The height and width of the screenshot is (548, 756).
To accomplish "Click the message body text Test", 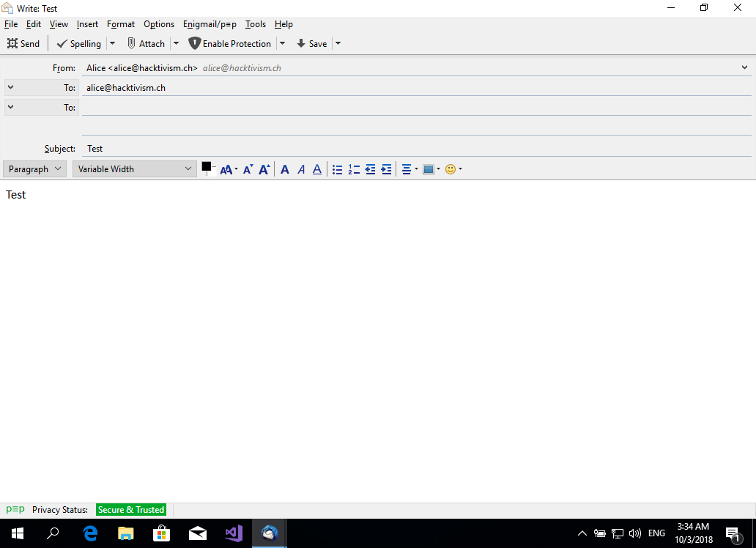I will click(x=16, y=195).
